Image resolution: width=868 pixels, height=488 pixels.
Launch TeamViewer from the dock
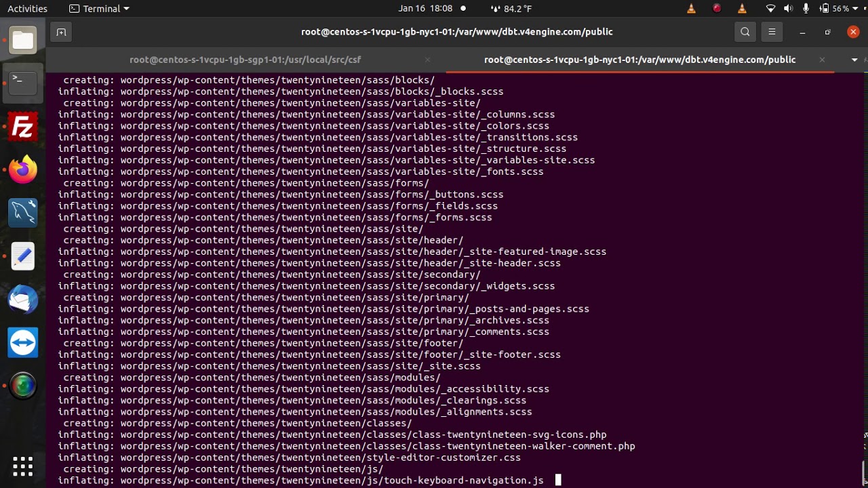tap(23, 342)
